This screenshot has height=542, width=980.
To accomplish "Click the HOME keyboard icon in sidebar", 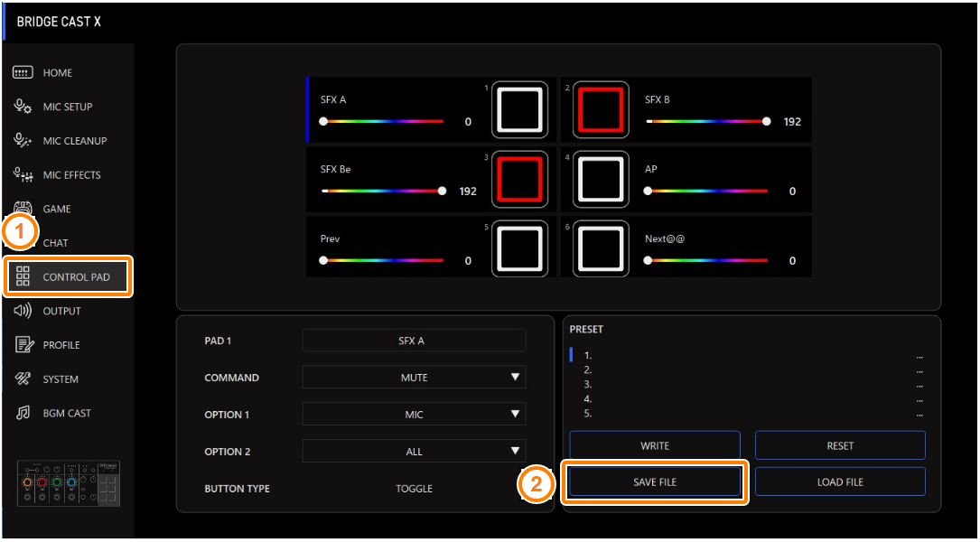I will coord(23,72).
